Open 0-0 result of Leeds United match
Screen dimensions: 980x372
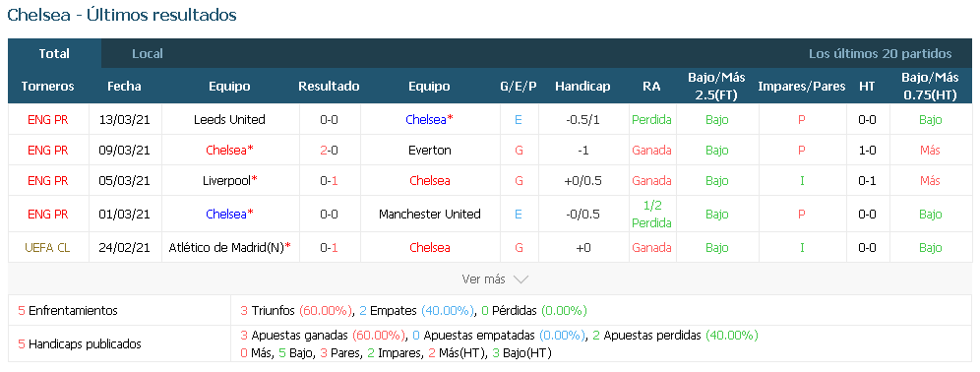pyautogui.click(x=329, y=119)
